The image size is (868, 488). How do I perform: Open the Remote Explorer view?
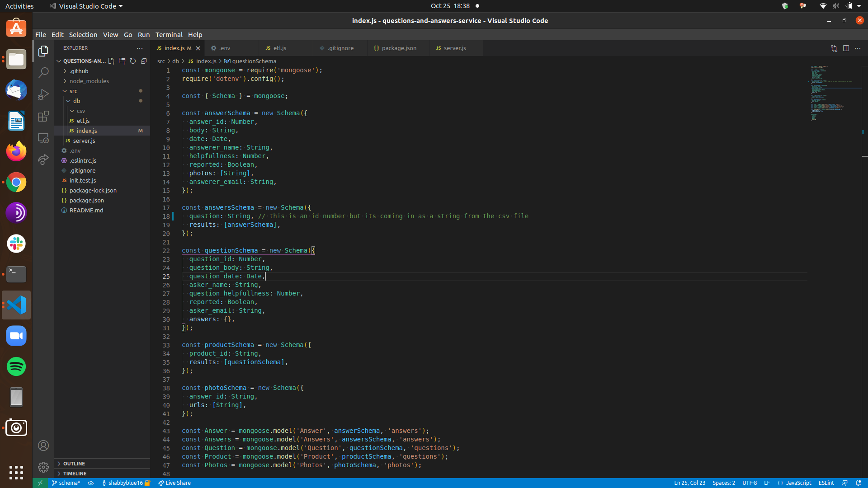[x=43, y=138]
